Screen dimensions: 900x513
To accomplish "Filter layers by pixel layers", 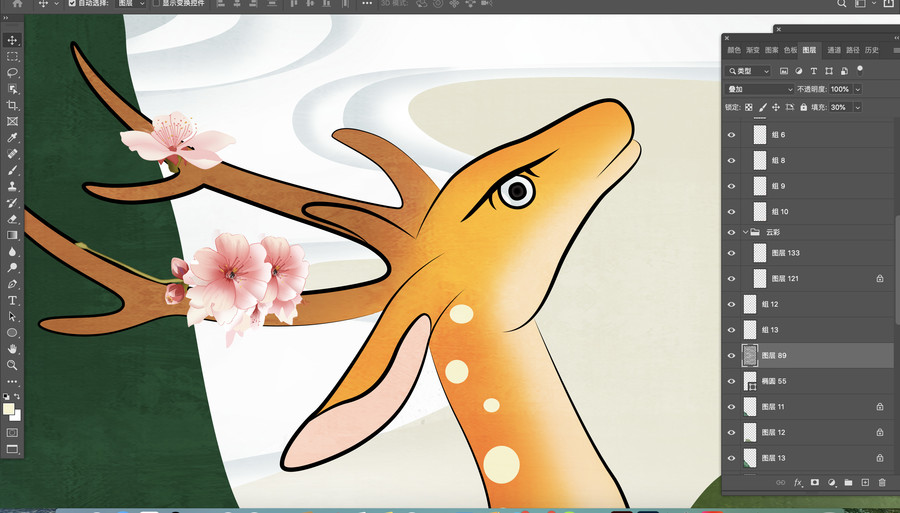I will pyautogui.click(x=784, y=71).
